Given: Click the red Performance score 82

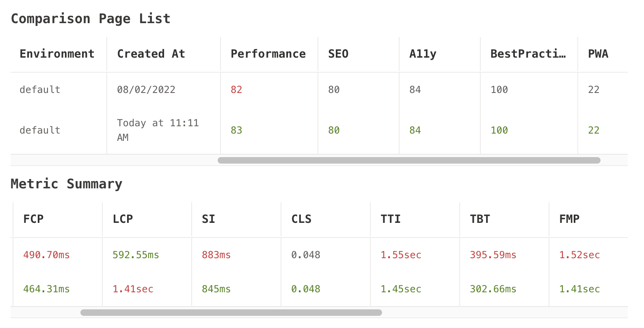Looking at the screenshot, I should [236, 90].
